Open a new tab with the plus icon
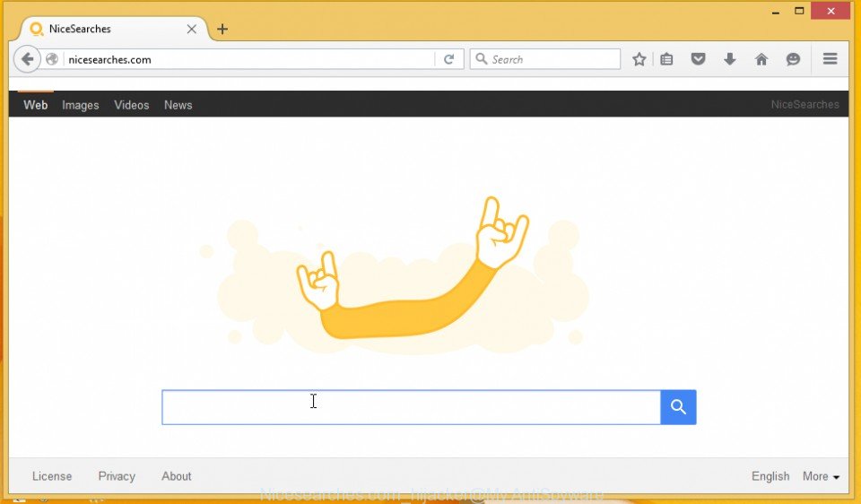The image size is (861, 504). coord(222,29)
